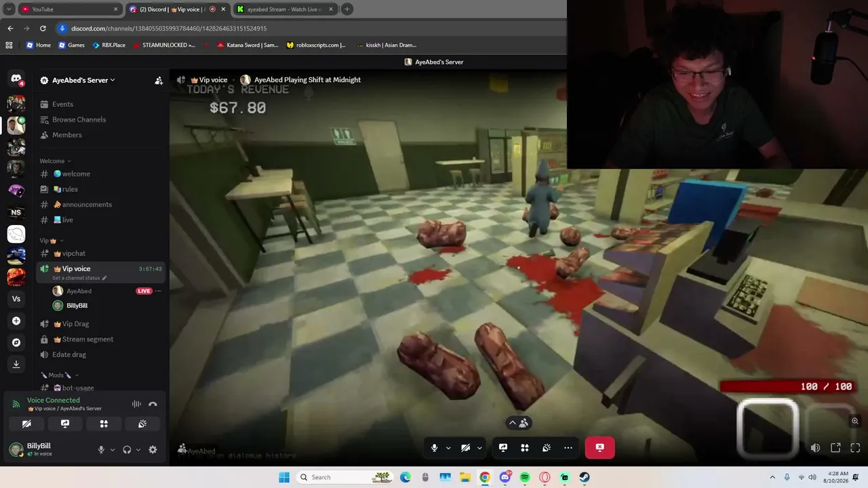Mute the stream volume speaker icon
Screen dimensions: 868x488
coord(815,447)
